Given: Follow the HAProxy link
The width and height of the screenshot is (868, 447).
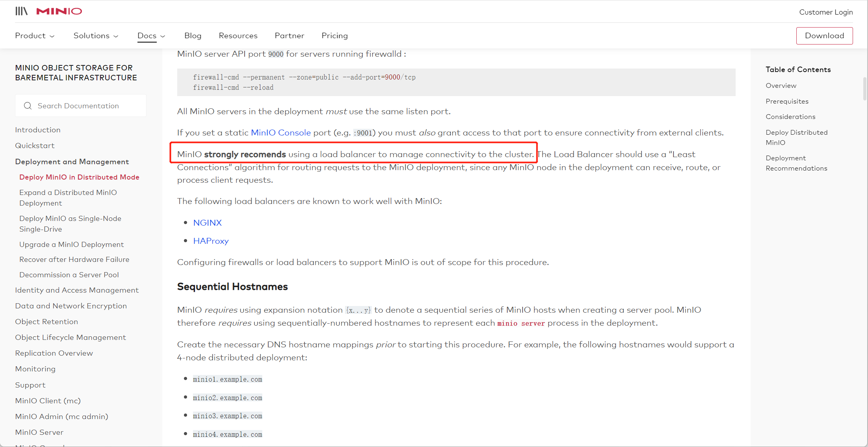Looking at the screenshot, I should point(211,241).
